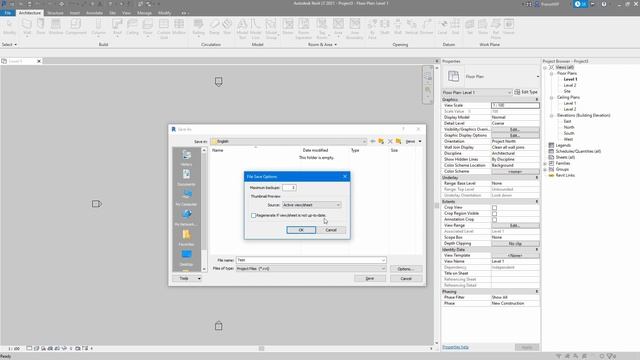Click Cancel in File Save Options
Viewport: 640px width, 360px height.
(x=331, y=230)
